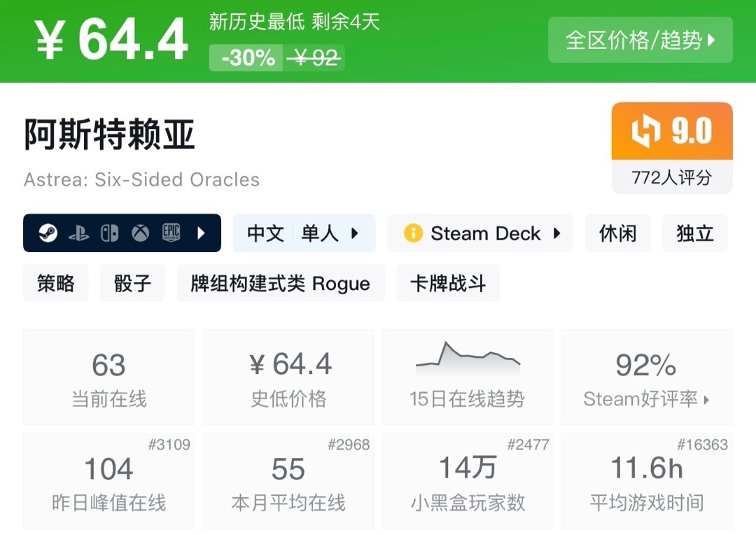Expand the platforms list arrow
The width and height of the screenshot is (756, 535).
coord(202,233)
